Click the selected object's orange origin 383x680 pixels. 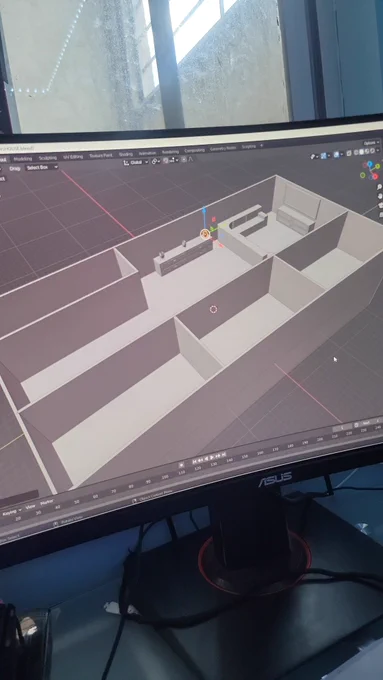pyautogui.click(x=205, y=233)
